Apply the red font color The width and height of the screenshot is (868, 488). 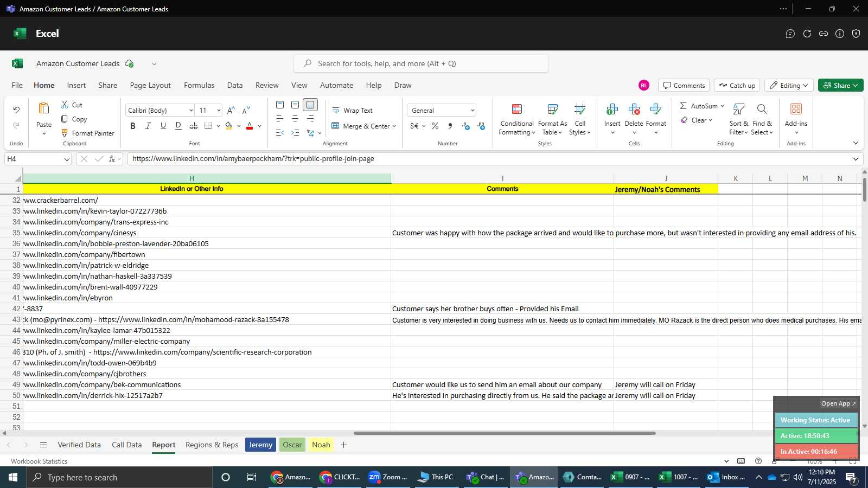click(250, 126)
